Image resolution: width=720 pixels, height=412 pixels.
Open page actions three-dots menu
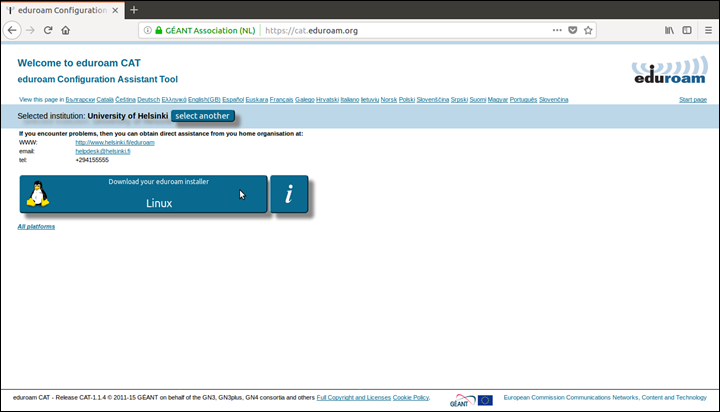[x=557, y=30]
